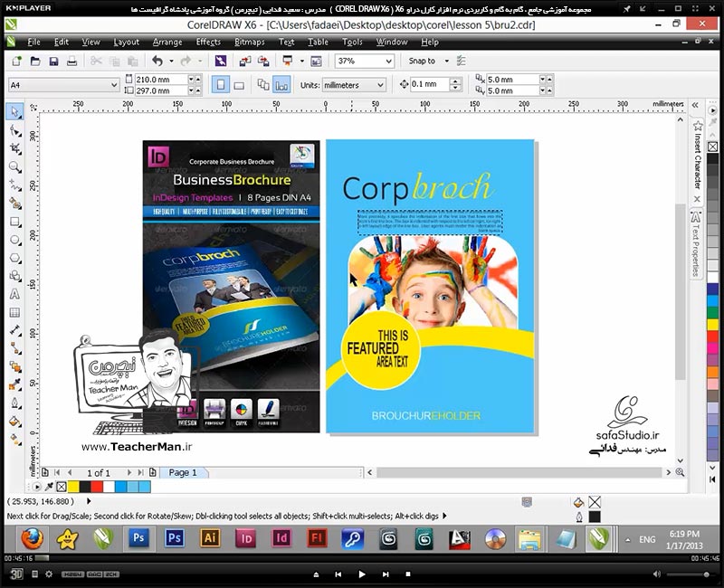The image size is (724, 588).
Task: Select the Rectangle tool
Action: [x=15, y=222]
